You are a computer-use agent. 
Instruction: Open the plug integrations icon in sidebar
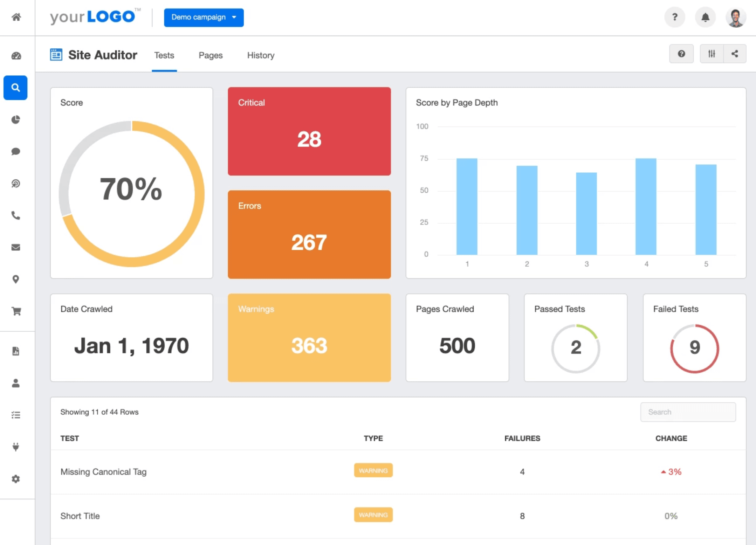pos(15,446)
